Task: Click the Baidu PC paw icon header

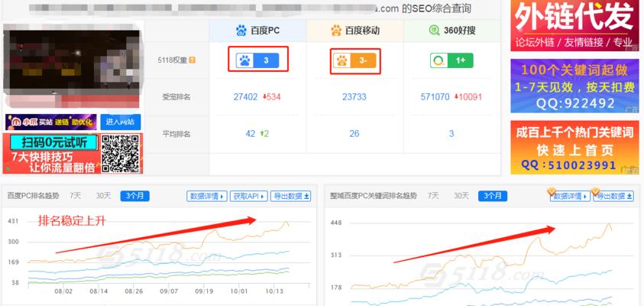Action: [x=241, y=31]
